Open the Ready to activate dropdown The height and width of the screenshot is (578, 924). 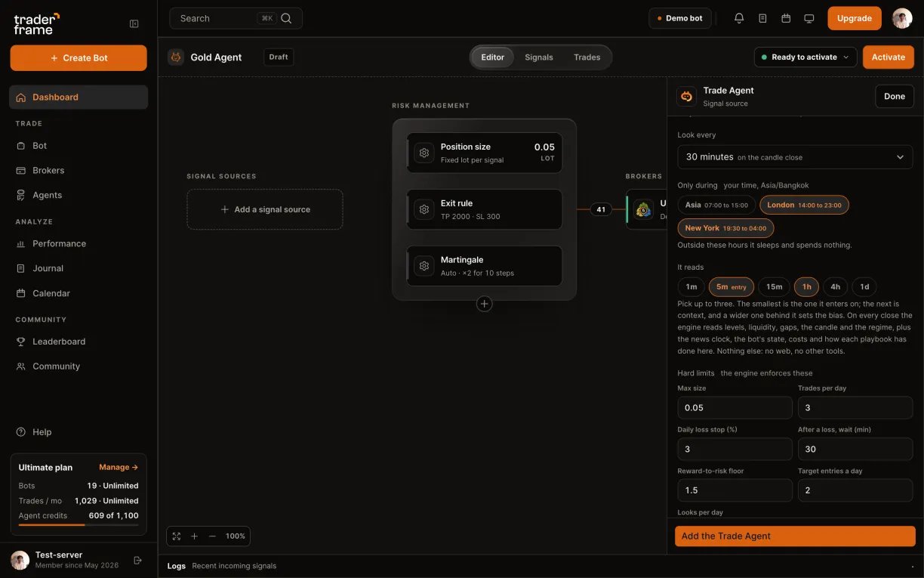coord(805,57)
